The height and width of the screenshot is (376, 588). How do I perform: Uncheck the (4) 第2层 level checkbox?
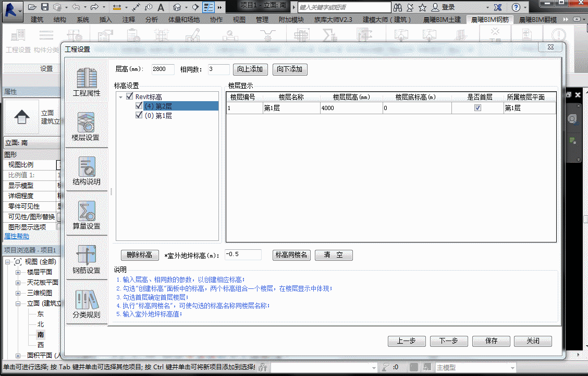pos(139,106)
